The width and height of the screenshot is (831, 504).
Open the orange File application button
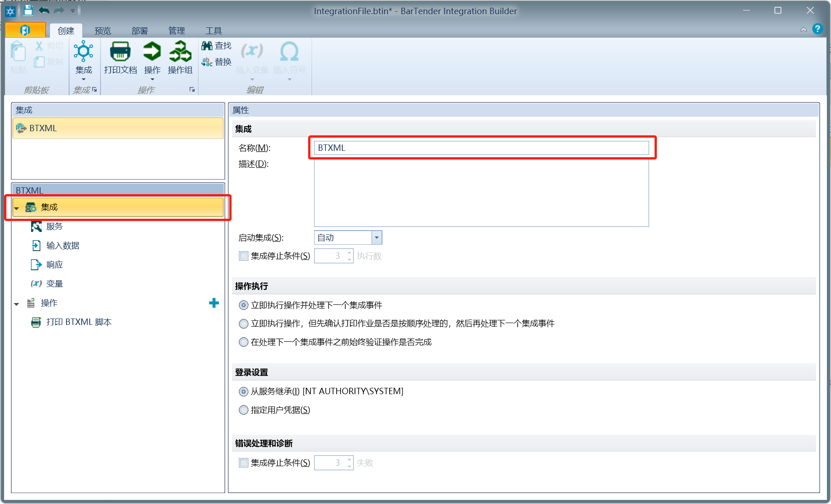point(26,30)
